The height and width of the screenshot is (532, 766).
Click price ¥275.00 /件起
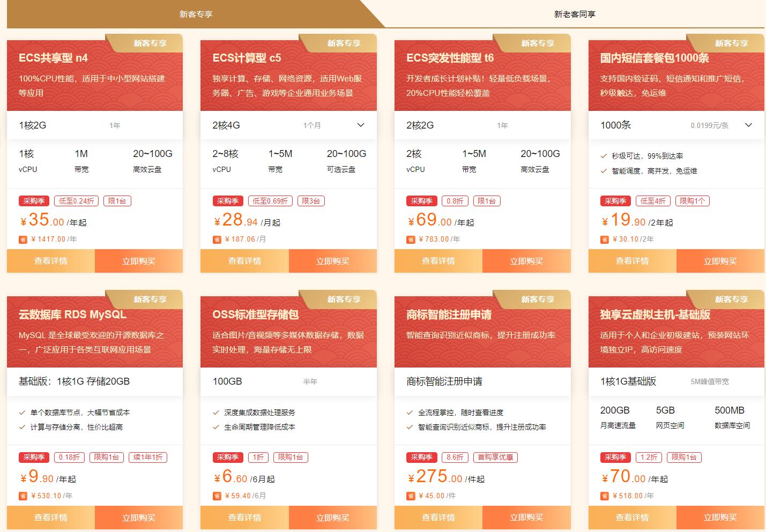(445, 477)
